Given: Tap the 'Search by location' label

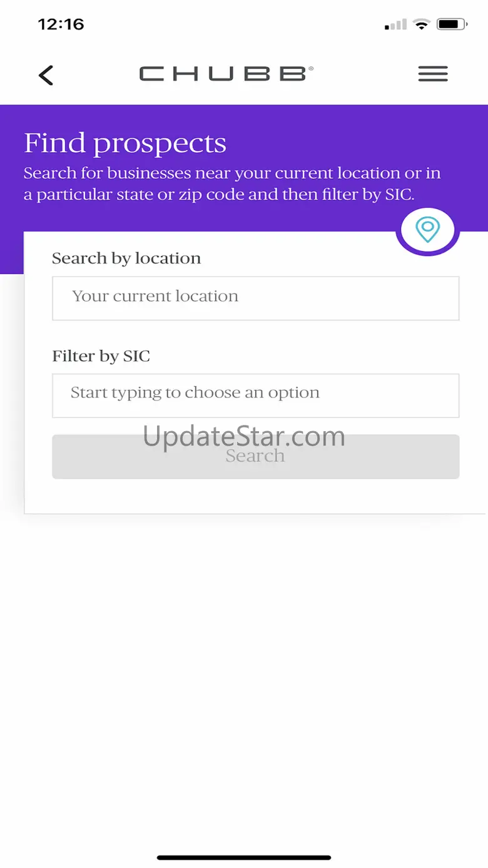Looking at the screenshot, I should (126, 258).
